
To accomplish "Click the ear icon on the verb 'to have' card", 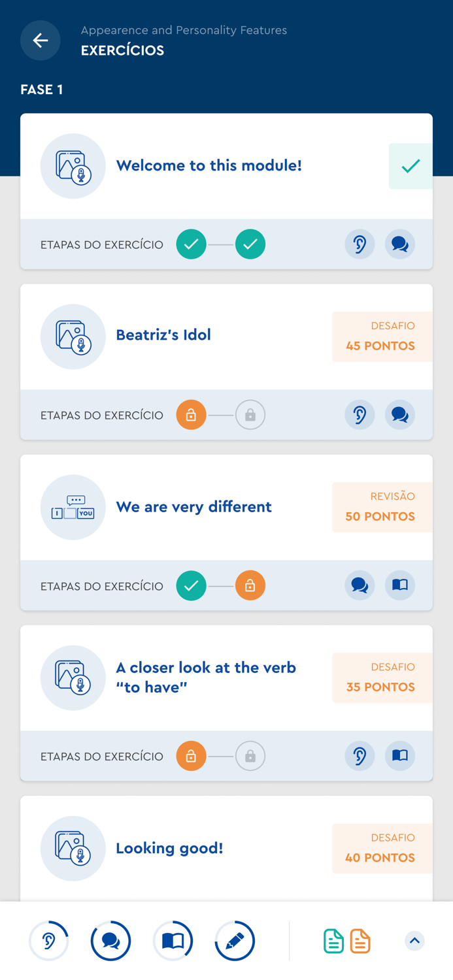I will [360, 756].
